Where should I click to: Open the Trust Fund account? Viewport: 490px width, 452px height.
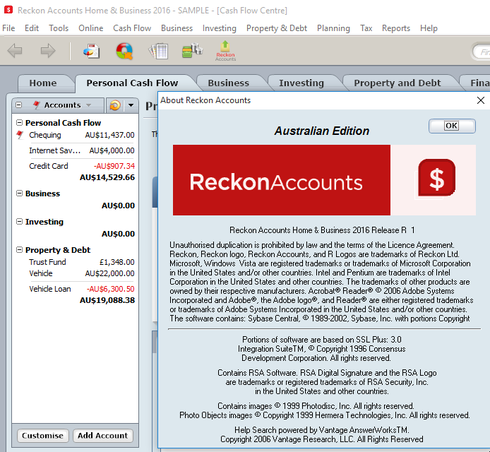[47, 262]
